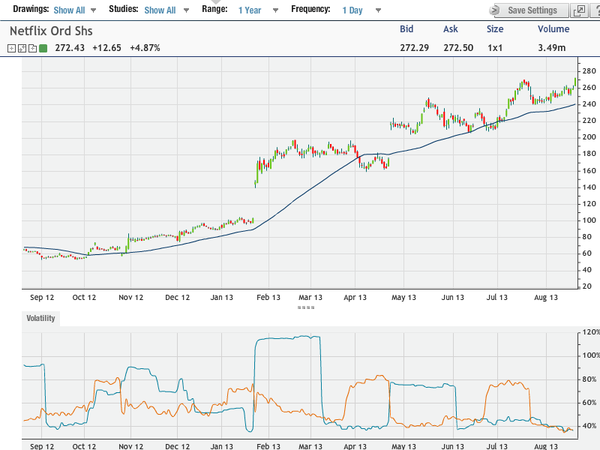
Task: Click the last price 272.43
Action: coord(70,48)
